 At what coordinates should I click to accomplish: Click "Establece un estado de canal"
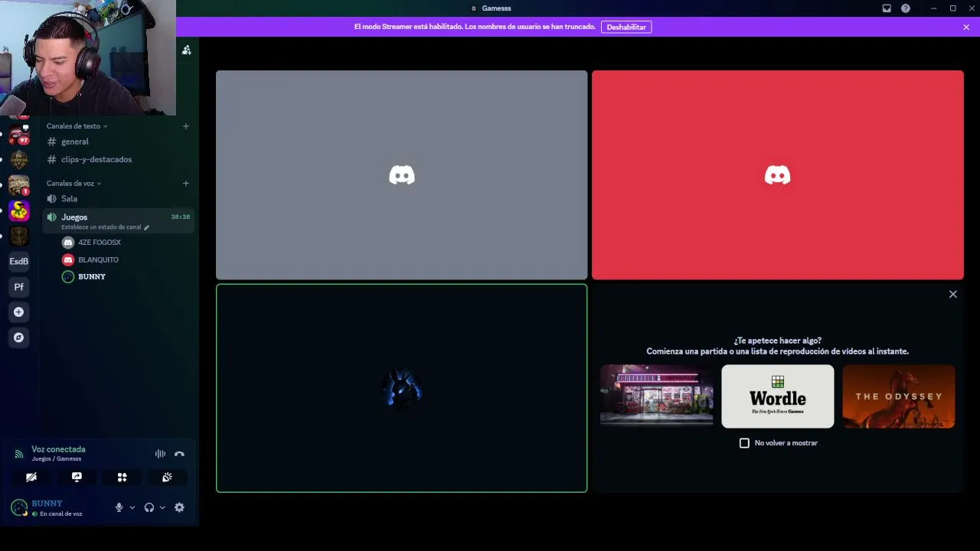[x=101, y=227]
